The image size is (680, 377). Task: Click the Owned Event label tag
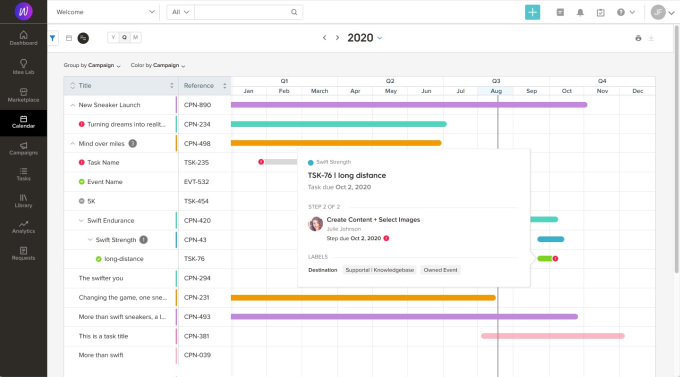tap(440, 270)
